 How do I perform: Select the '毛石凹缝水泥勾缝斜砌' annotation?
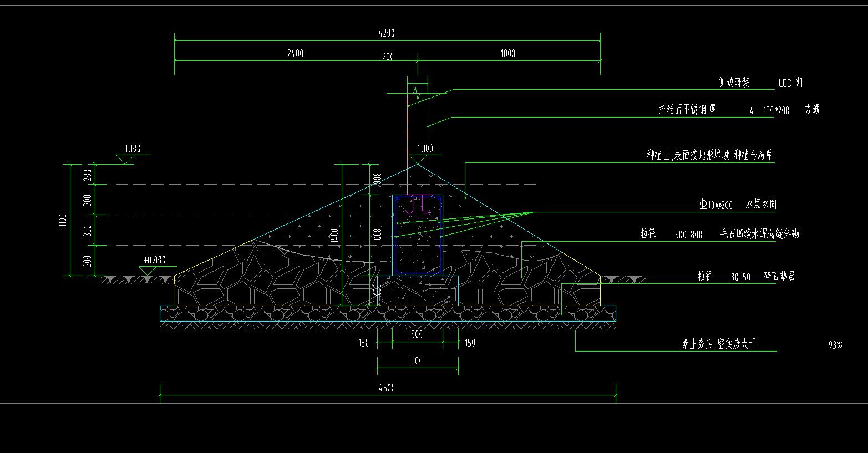click(760, 234)
